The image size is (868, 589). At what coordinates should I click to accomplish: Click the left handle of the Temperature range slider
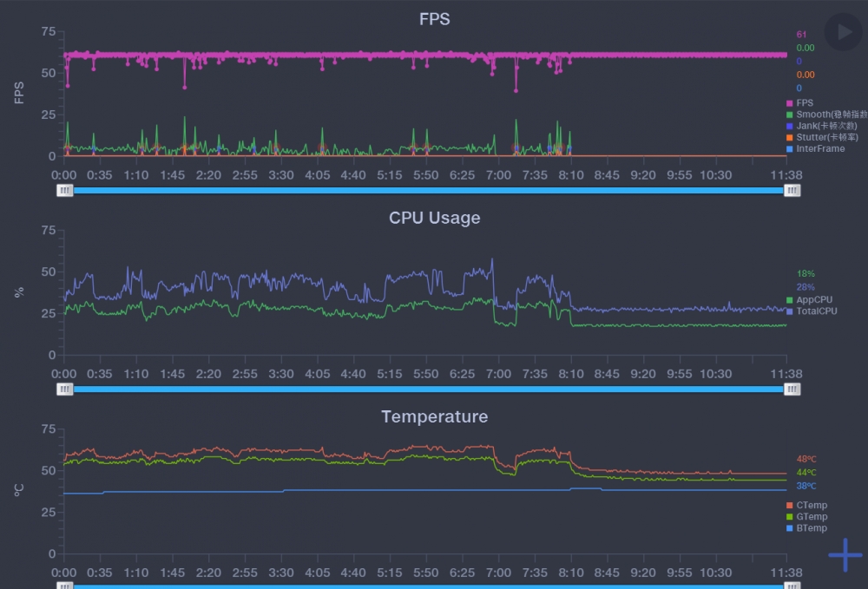point(65,586)
